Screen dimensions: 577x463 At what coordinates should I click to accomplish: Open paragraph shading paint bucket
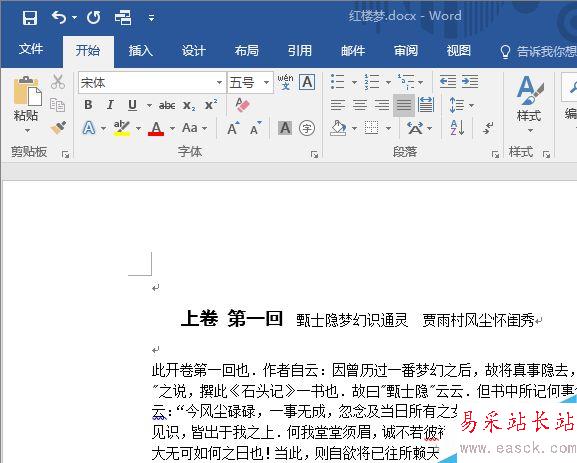click(339, 128)
